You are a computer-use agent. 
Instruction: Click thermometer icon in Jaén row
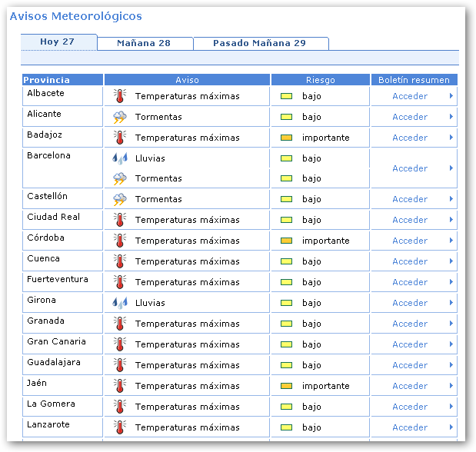[x=119, y=386]
